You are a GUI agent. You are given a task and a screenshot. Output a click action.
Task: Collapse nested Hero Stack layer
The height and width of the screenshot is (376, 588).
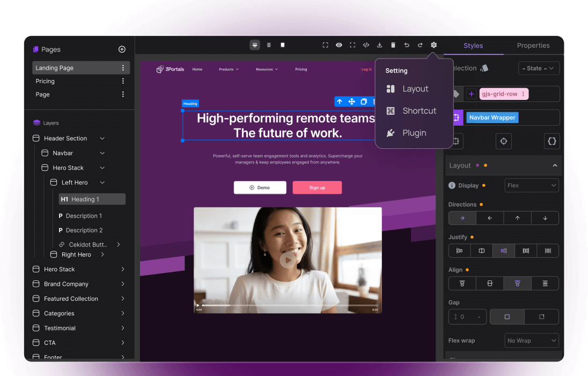click(102, 168)
